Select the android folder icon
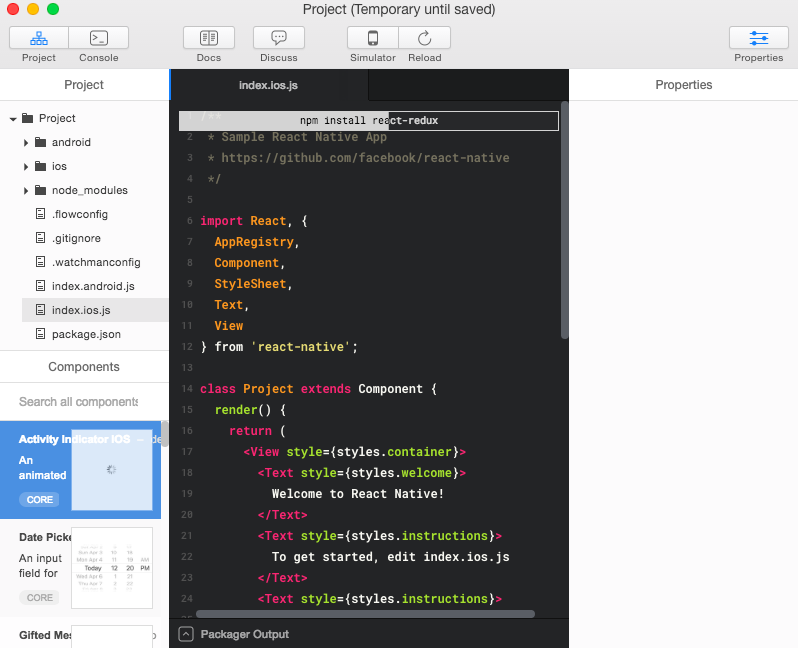This screenshot has height=648, width=798. tap(40, 142)
